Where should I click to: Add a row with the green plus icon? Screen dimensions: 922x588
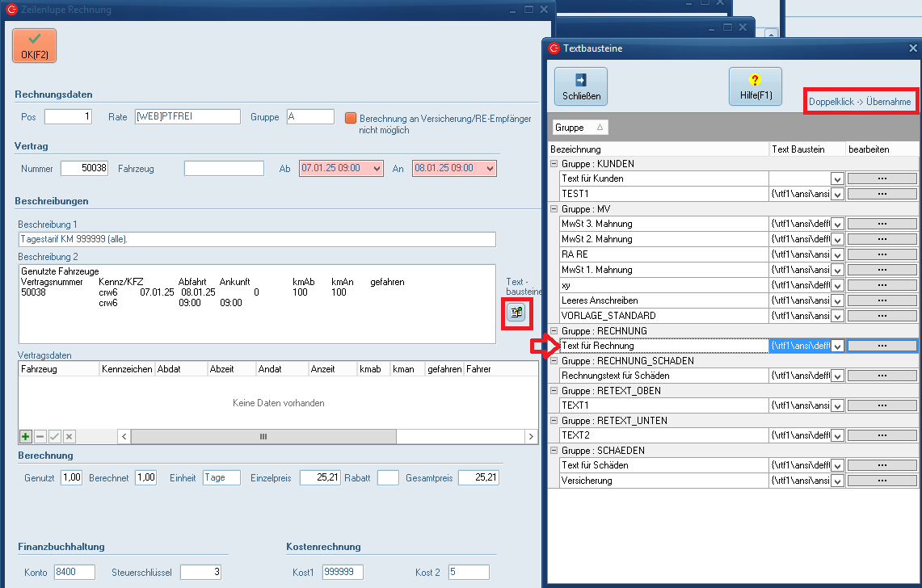26,436
